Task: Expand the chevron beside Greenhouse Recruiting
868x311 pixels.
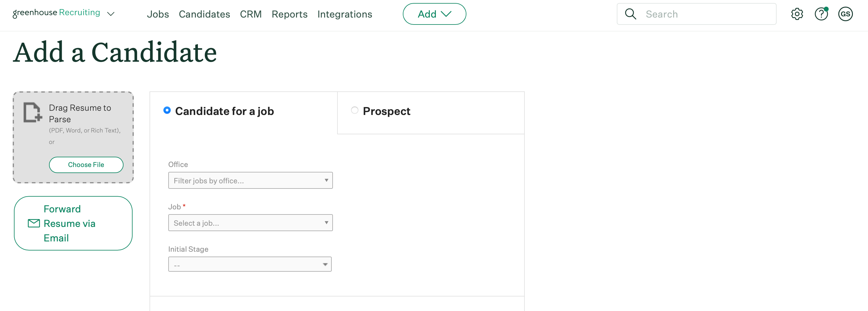Action: click(x=111, y=14)
